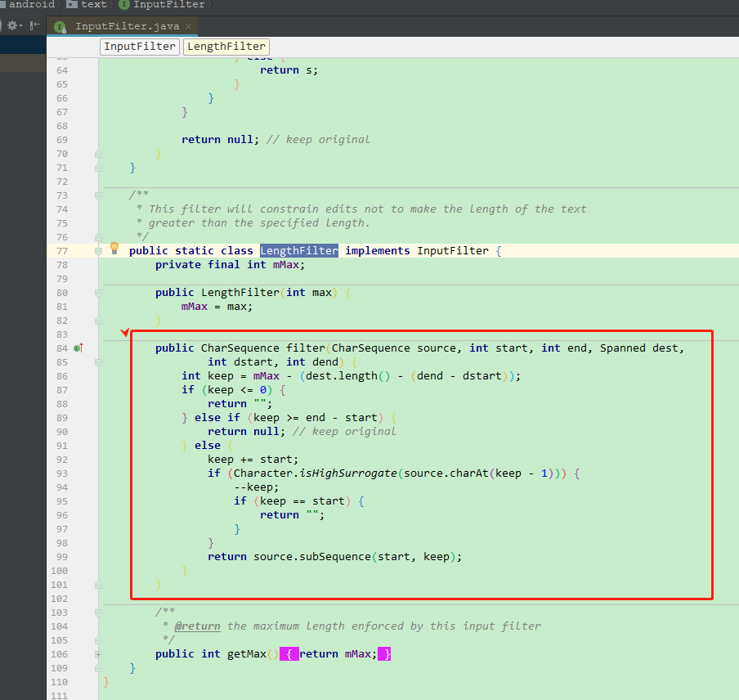
Task: Click the interface icon beside InputFilter breadcrumb
Action: click(x=124, y=5)
